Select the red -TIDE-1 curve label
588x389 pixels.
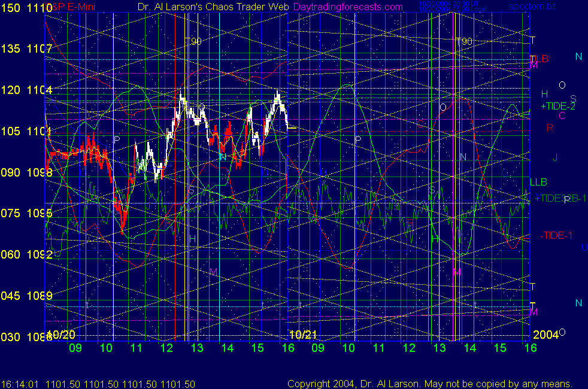tap(556, 235)
